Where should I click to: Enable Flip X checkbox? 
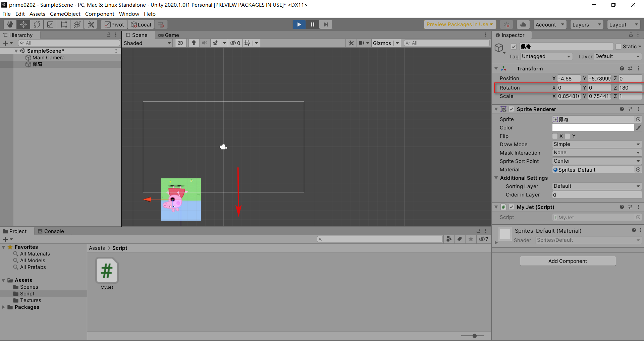[x=555, y=136]
